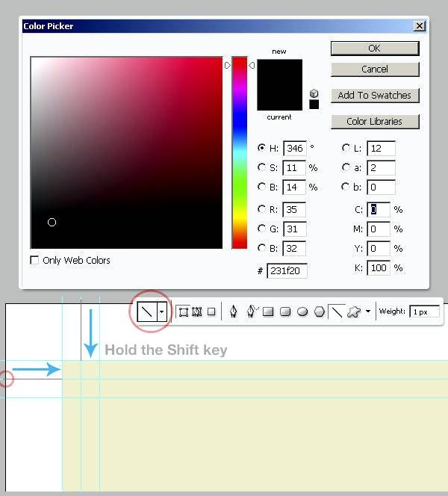
Task: Click the new color preview swatch
Action: point(279,72)
